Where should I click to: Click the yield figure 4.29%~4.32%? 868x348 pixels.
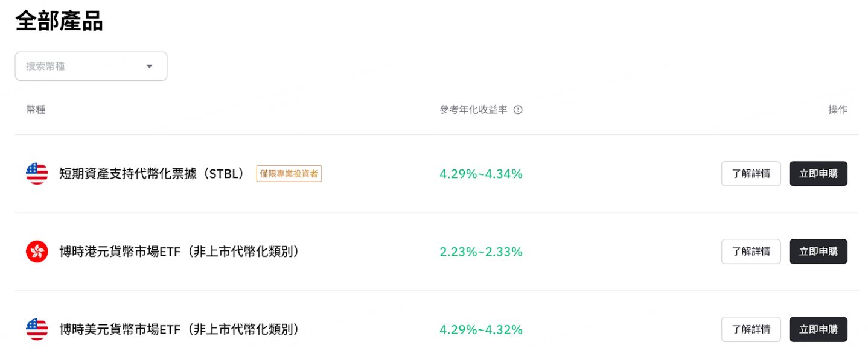pyautogui.click(x=481, y=329)
